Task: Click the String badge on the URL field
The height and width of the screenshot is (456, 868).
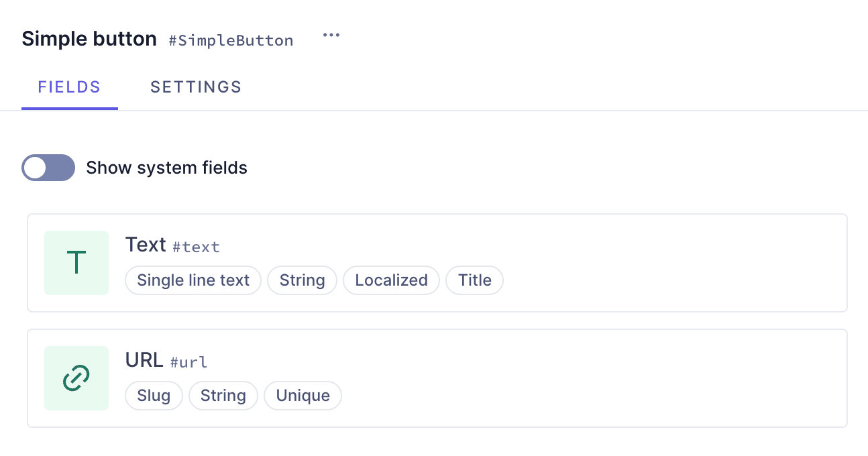Action: pos(223,396)
